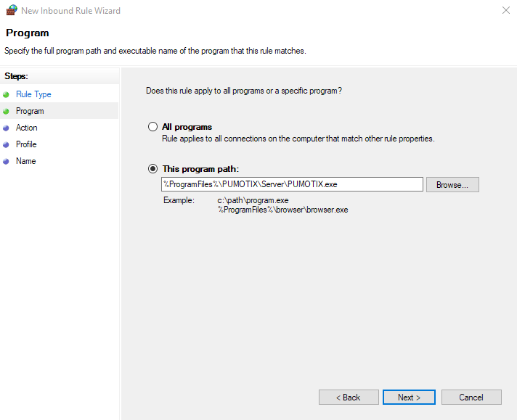Click the firewall wizard title bar icon
The height and width of the screenshot is (420, 517).
[12, 10]
